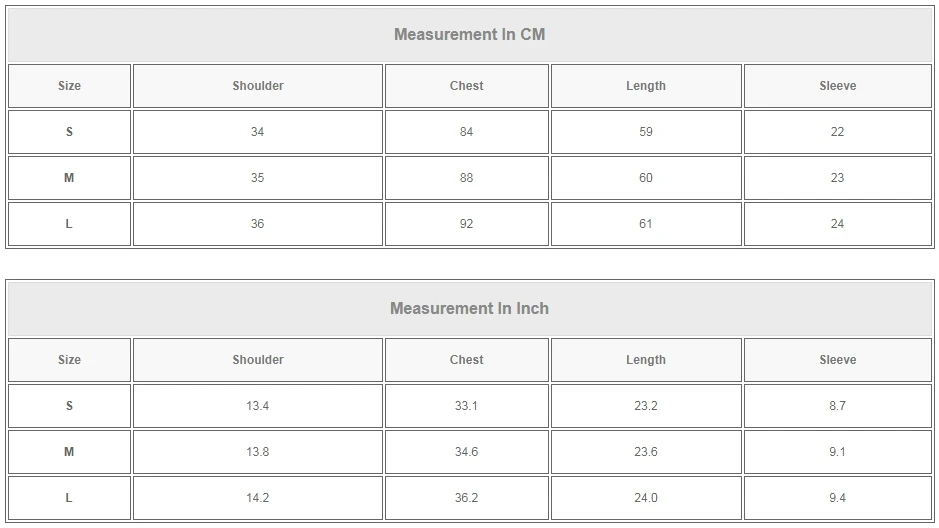
Task: Select the Shoulder header in Inch table
Action: [x=258, y=360]
